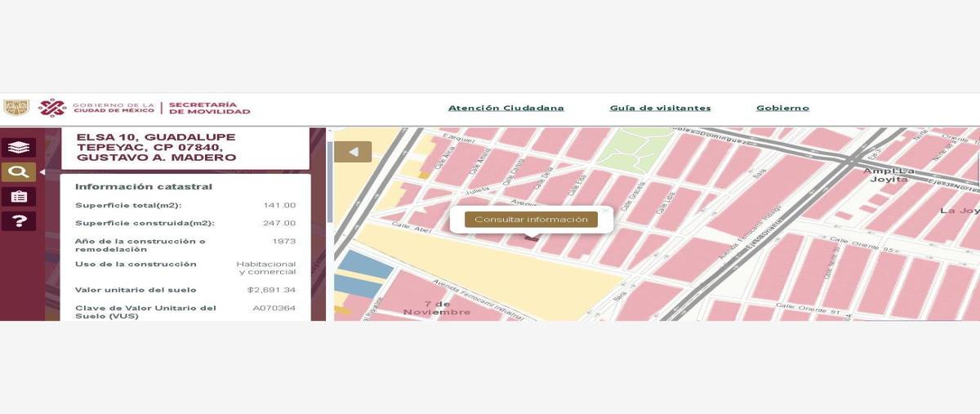Select the unit value $2,691.34
The width and height of the screenshot is (980, 414).
tap(272, 290)
